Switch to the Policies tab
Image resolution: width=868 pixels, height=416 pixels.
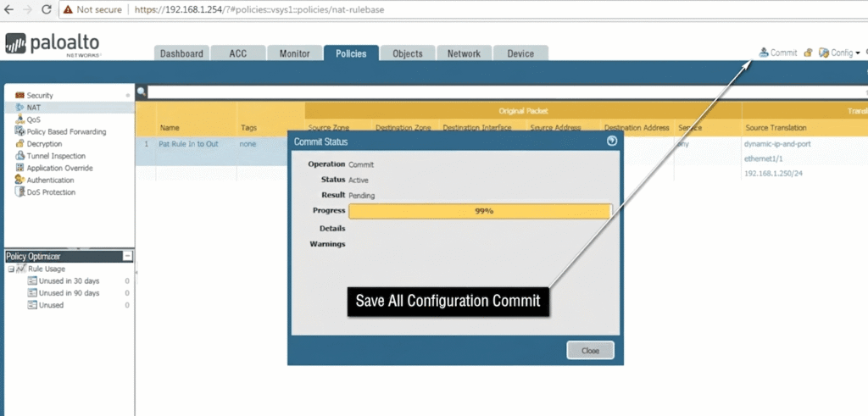351,53
